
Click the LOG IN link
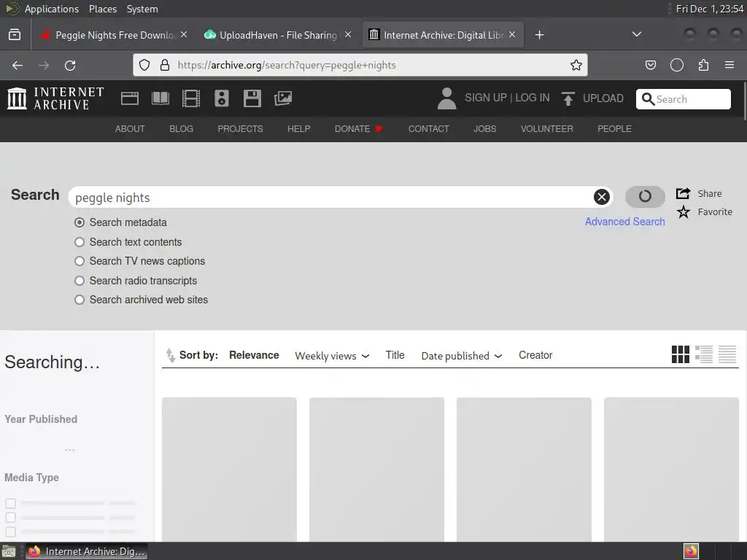[x=532, y=98]
